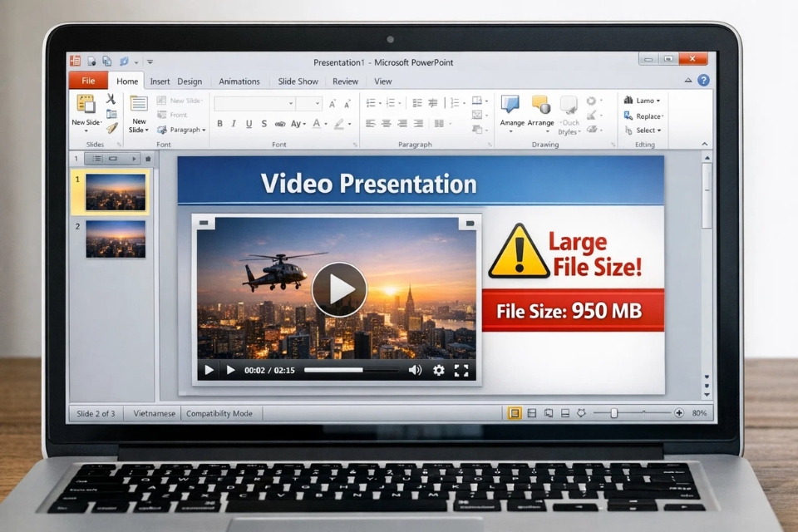Click the Underline icon
This screenshot has width=798, height=532.
248,123
